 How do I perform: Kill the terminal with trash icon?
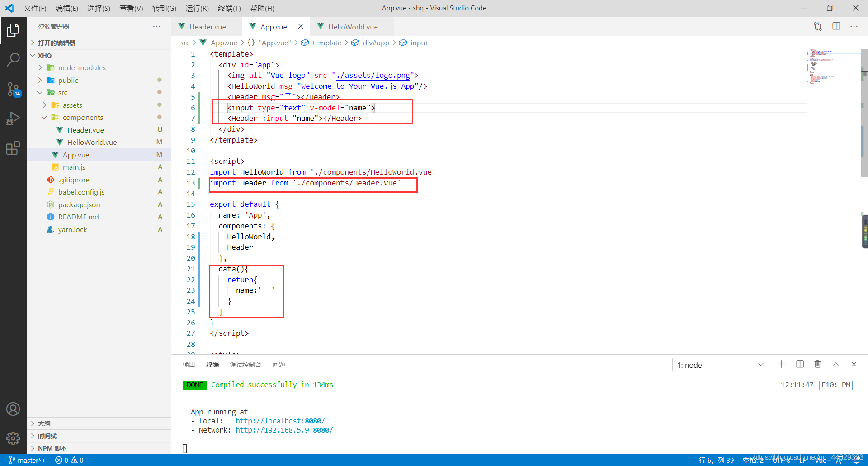coord(817,364)
